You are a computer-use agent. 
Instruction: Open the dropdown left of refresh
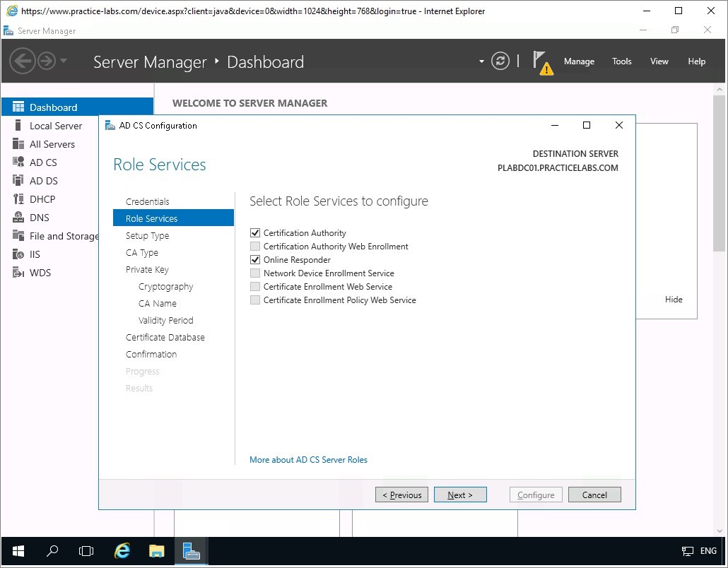481,61
